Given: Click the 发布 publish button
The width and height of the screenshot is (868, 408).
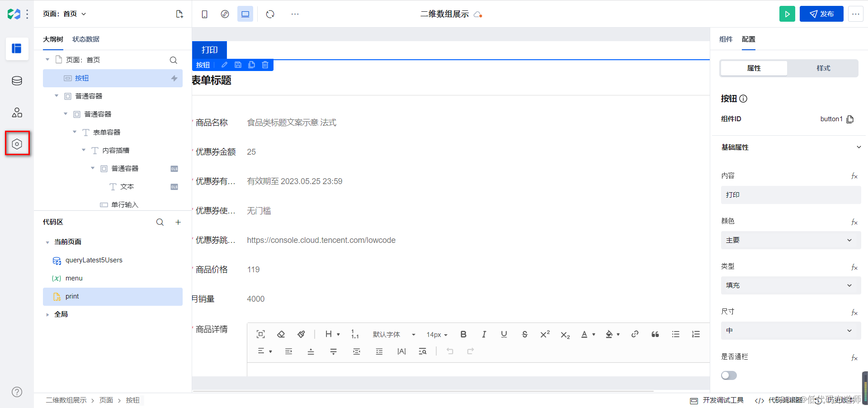Looking at the screenshot, I should pos(821,14).
